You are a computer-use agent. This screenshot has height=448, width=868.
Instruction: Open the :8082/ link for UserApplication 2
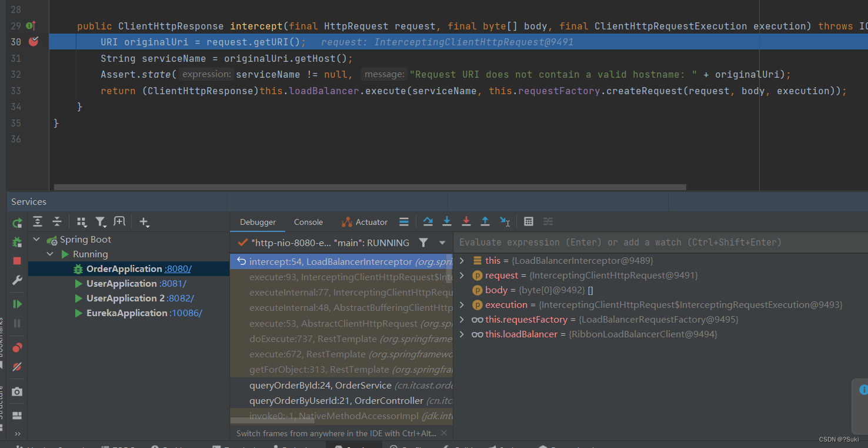pyautogui.click(x=181, y=298)
